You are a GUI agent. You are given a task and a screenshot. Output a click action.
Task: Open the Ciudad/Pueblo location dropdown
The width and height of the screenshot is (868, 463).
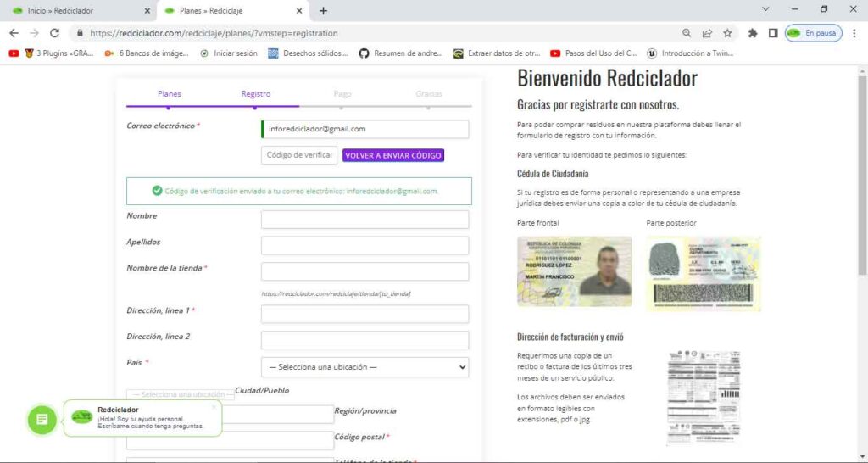coord(181,394)
